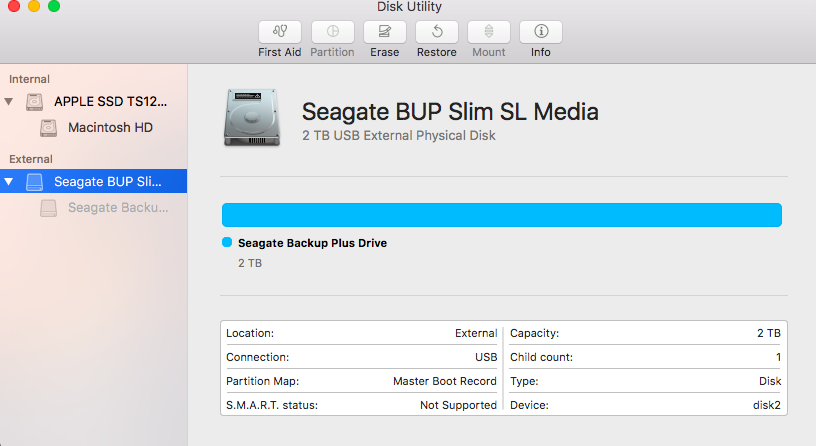Click the Partition Map info row
The width and height of the screenshot is (816, 446).
pyautogui.click(x=361, y=381)
